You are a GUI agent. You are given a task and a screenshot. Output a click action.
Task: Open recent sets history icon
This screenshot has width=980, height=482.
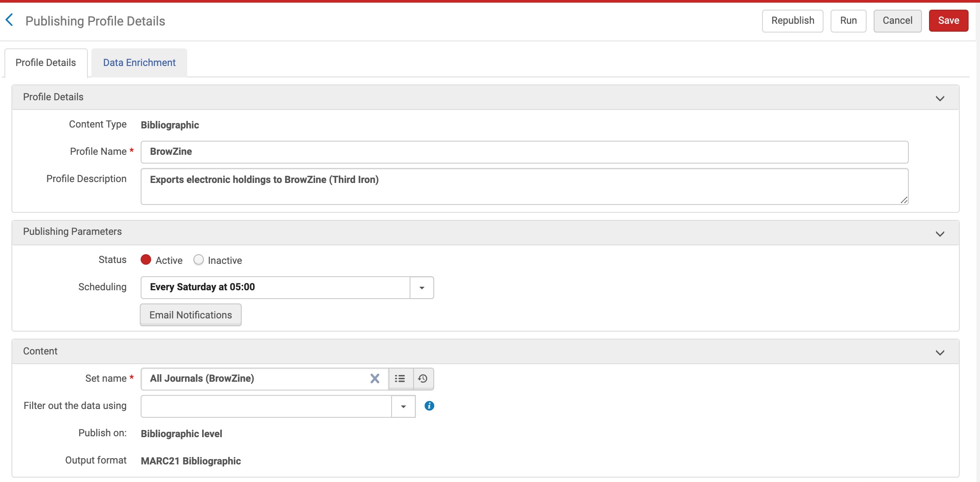[x=423, y=379]
